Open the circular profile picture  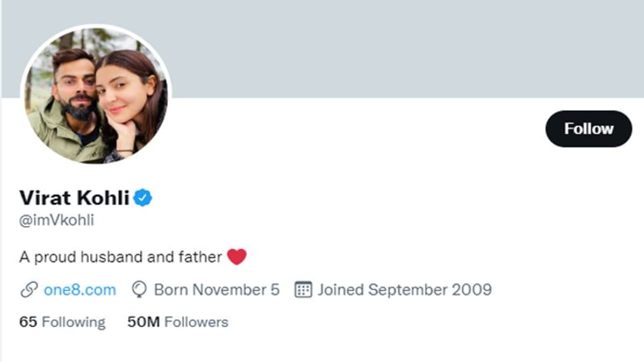point(96,95)
